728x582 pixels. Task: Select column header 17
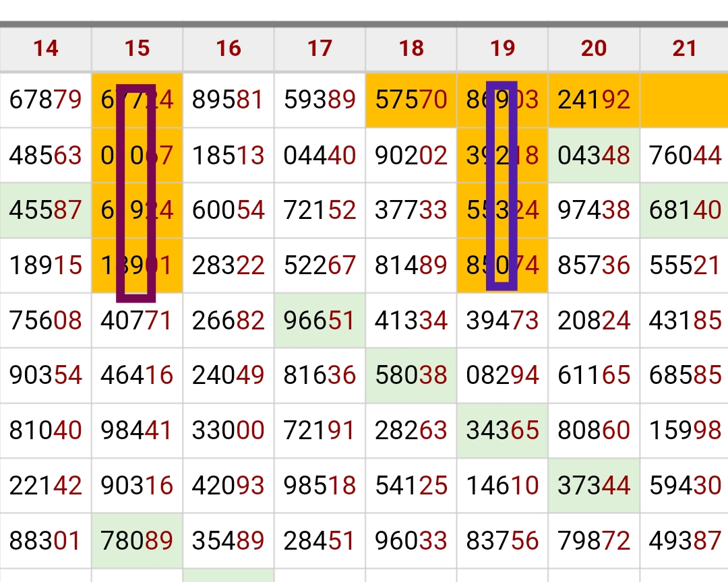[320, 48]
